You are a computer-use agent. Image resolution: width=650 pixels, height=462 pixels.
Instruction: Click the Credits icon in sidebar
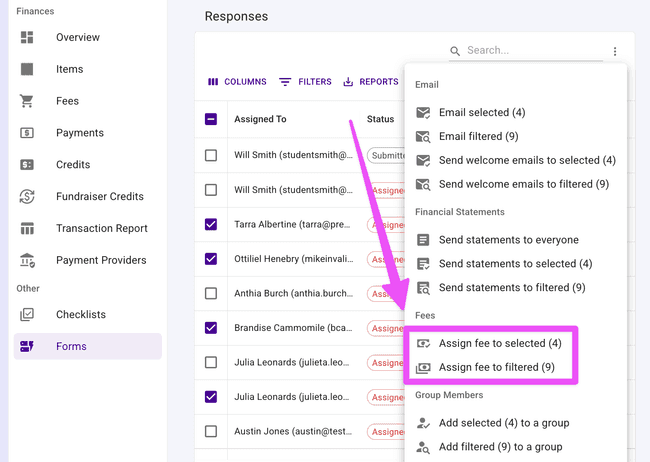(x=27, y=165)
